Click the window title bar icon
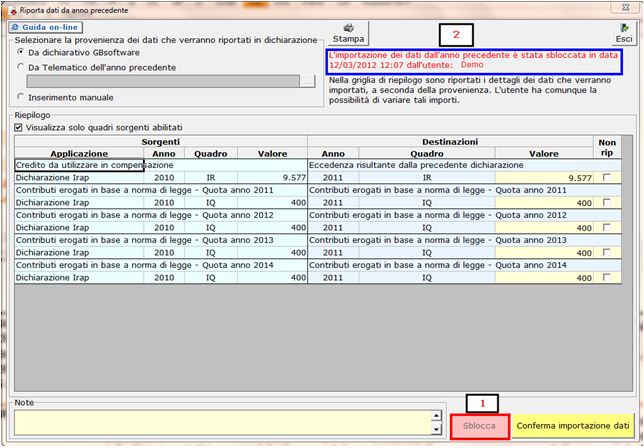The height and width of the screenshot is (448, 644). [12, 10]
